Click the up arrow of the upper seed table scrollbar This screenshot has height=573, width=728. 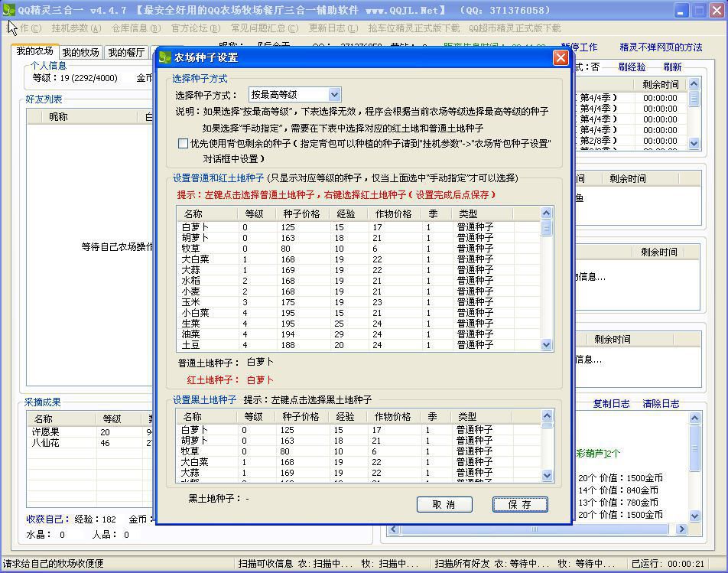[546, 213]
